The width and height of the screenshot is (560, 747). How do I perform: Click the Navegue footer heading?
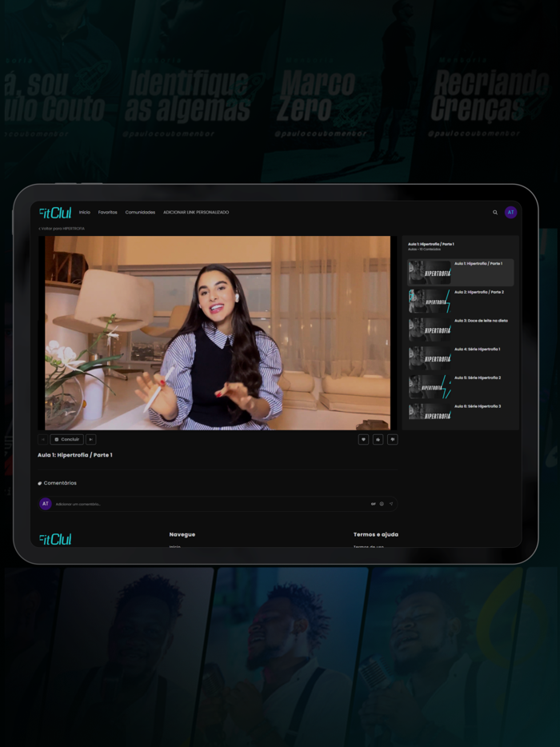click(182, 534)
